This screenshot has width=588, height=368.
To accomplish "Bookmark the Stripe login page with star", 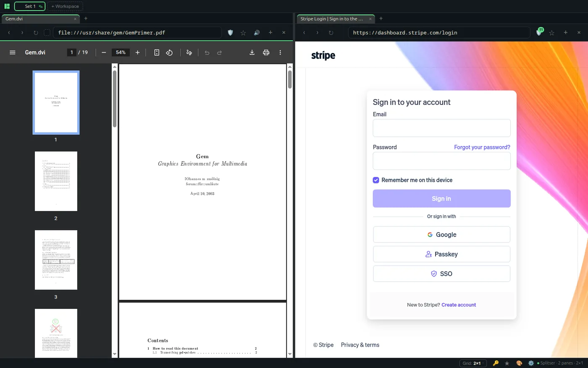I will tap(552, 32).
